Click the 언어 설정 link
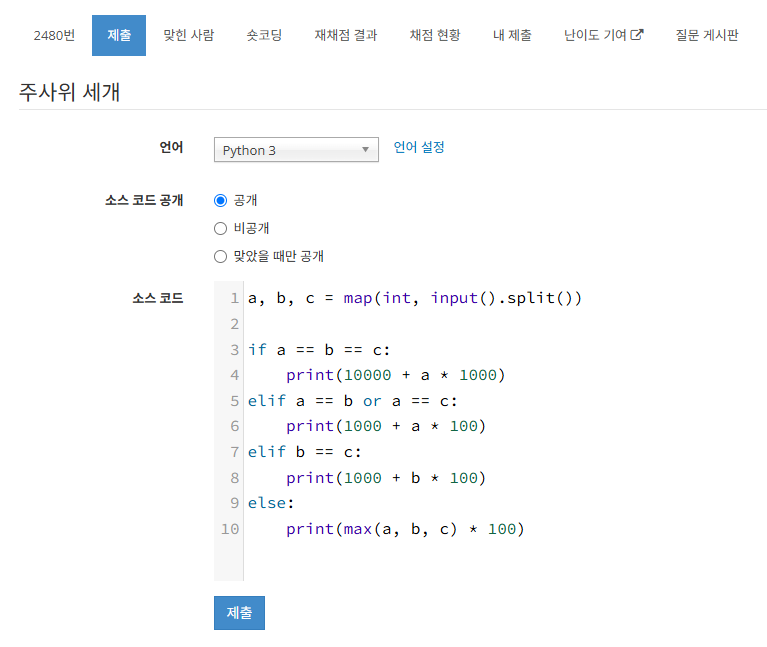This screenshot has height=647, width=767. pyautogui.click(x=419, y=147)
